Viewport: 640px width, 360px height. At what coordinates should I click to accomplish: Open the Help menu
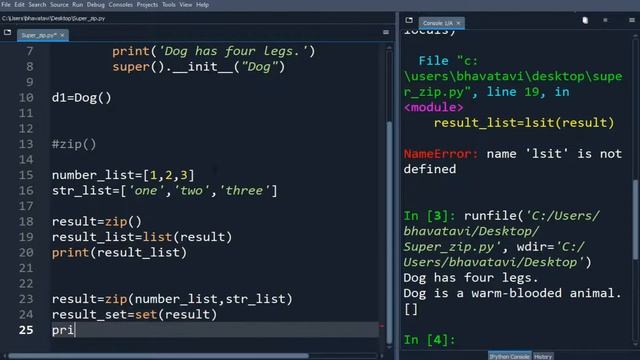click(x=202, y=4)
